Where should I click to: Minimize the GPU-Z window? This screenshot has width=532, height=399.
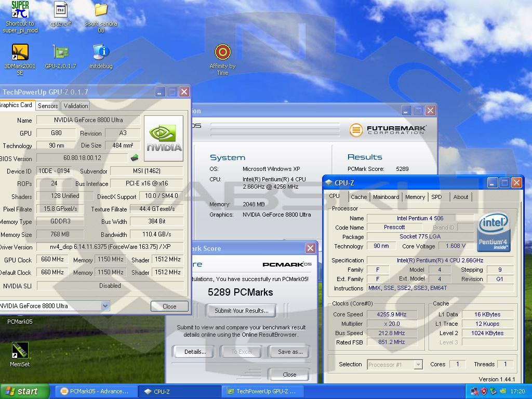click(160, 91)
